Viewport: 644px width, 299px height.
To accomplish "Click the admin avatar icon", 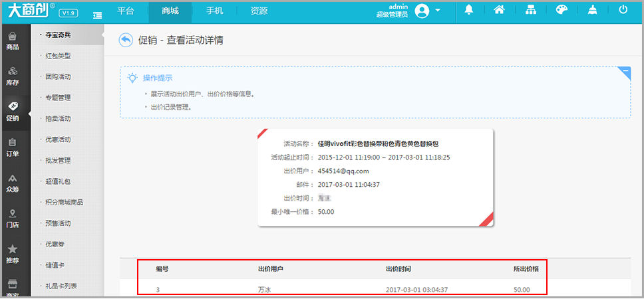I will click(422, 11).
